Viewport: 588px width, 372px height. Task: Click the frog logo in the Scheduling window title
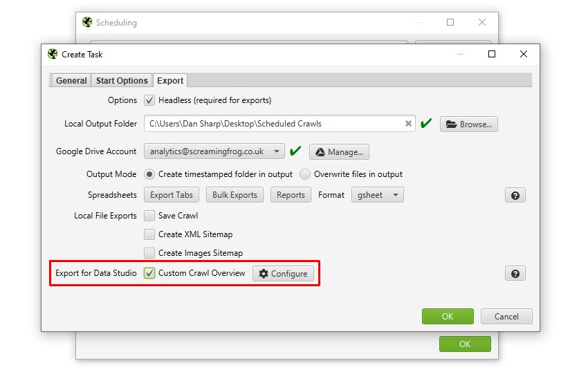87,22
